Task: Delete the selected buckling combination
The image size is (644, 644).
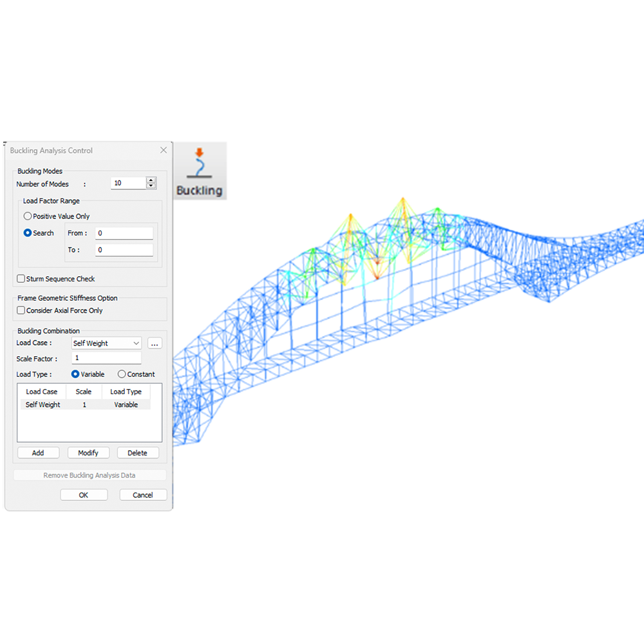Action: 138,453
